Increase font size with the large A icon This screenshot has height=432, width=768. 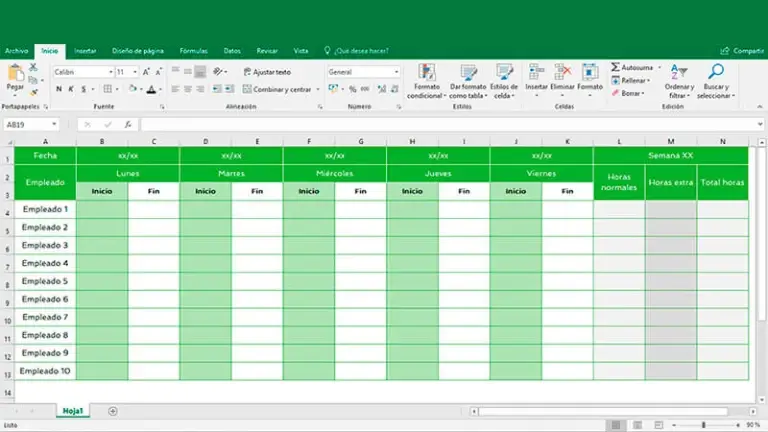(x=146, y=72)
